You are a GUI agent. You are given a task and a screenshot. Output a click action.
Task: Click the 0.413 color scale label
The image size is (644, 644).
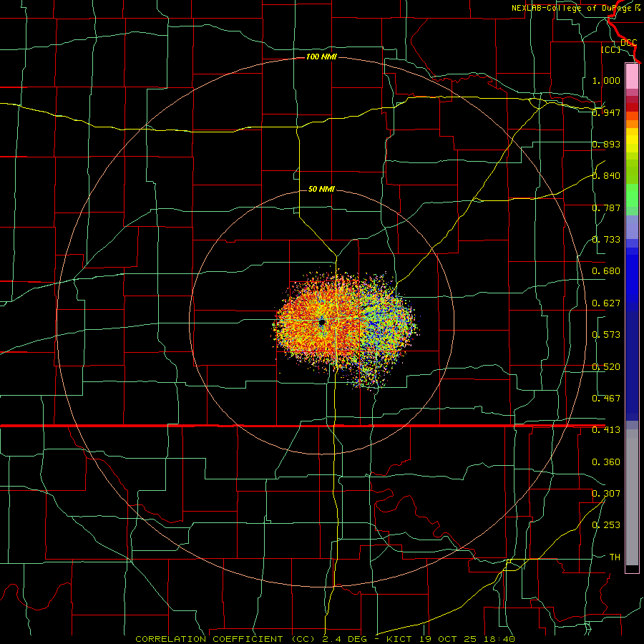(606, 429)
